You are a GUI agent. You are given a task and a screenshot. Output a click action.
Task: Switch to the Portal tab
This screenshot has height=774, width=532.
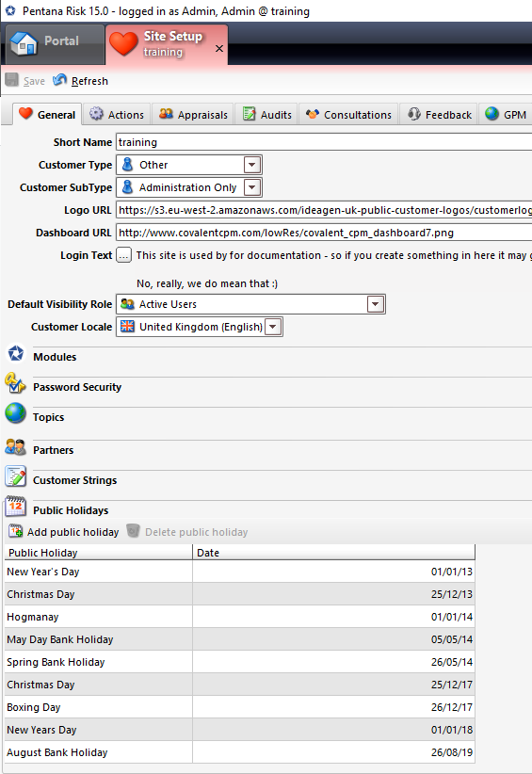pyautogui.click(x=56, y=44)
